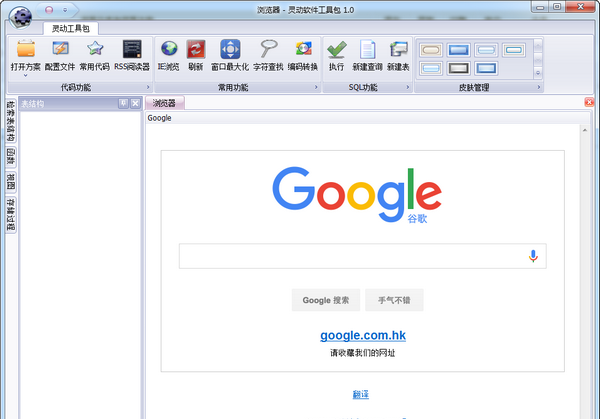This screenshot has width=600, height=419.
Task: Select the dark blue skin in top row
Action: click(458, 50)
